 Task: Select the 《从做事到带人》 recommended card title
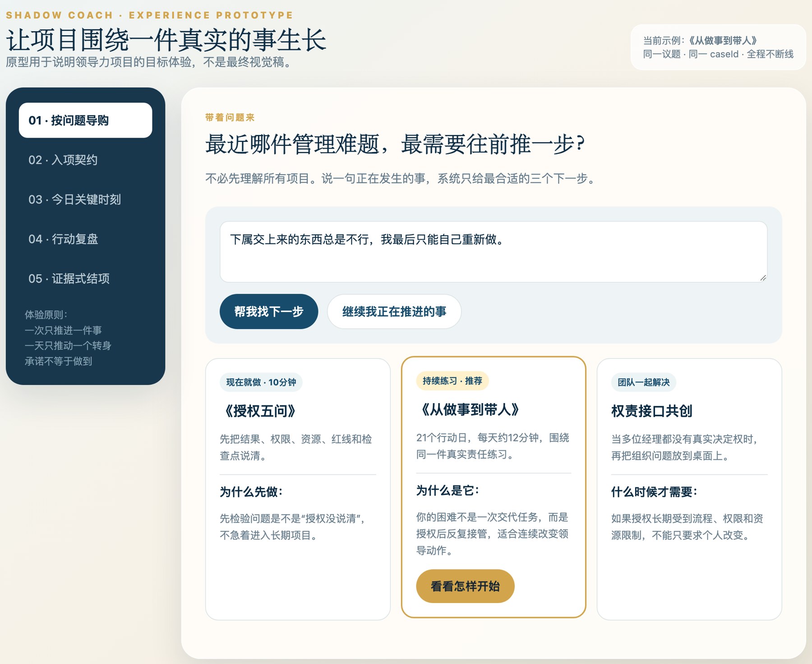coord(470,409)
